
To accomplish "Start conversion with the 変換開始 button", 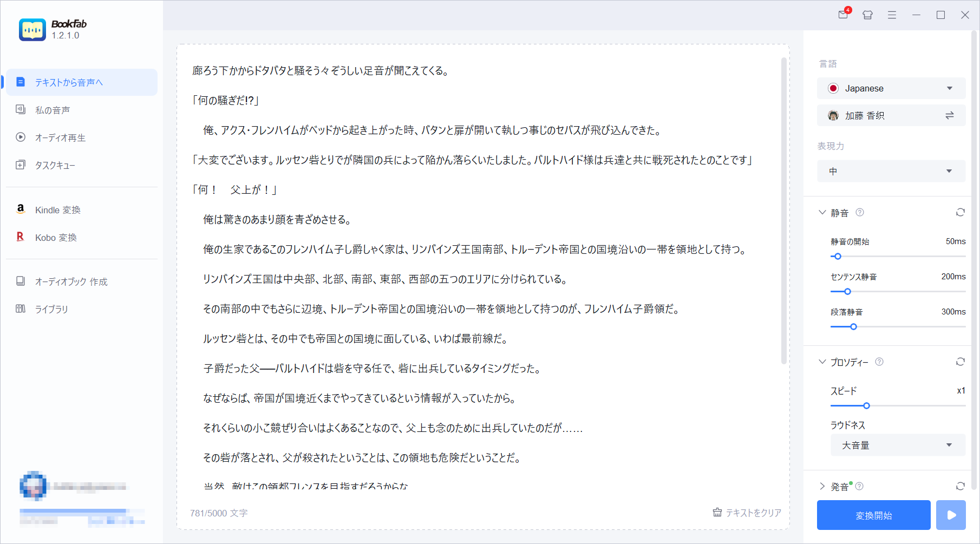I will tap(873, 515).
